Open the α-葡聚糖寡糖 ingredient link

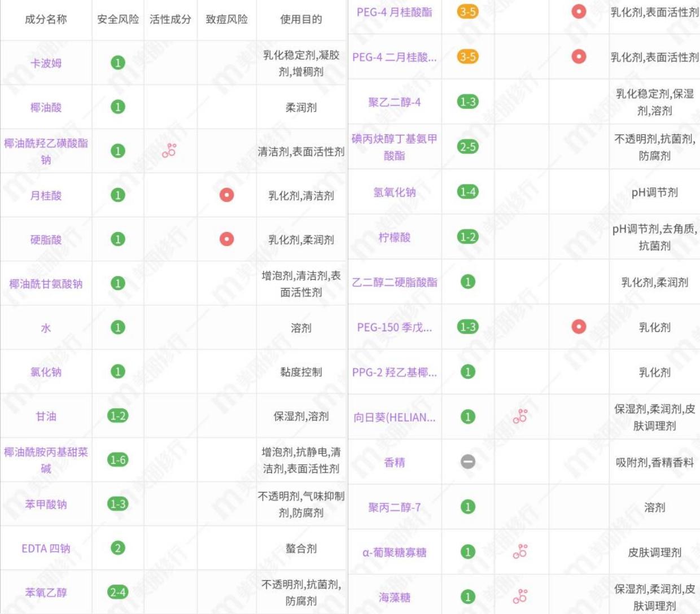pyautogui.click(x=394, y=552)
